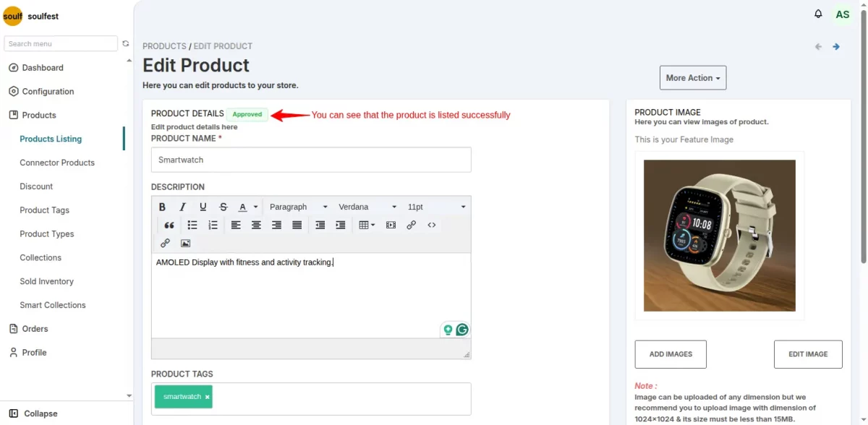Click the text color 'A' button

point(243,207)
